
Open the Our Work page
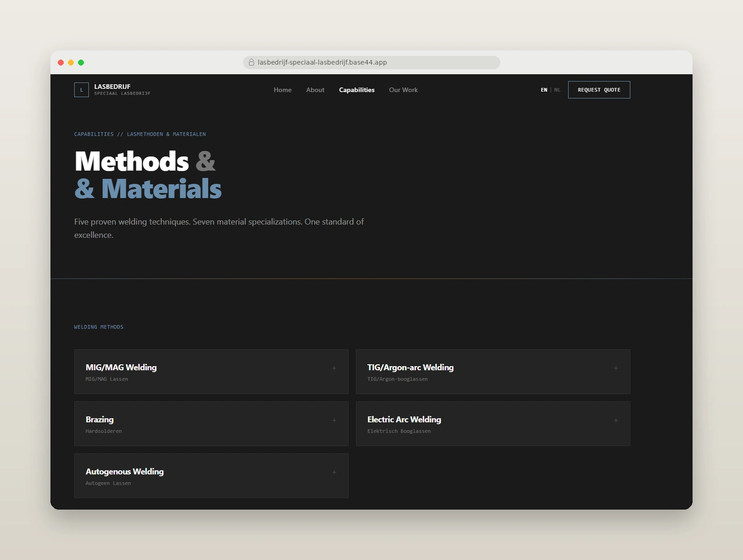[x=403, y=90]
